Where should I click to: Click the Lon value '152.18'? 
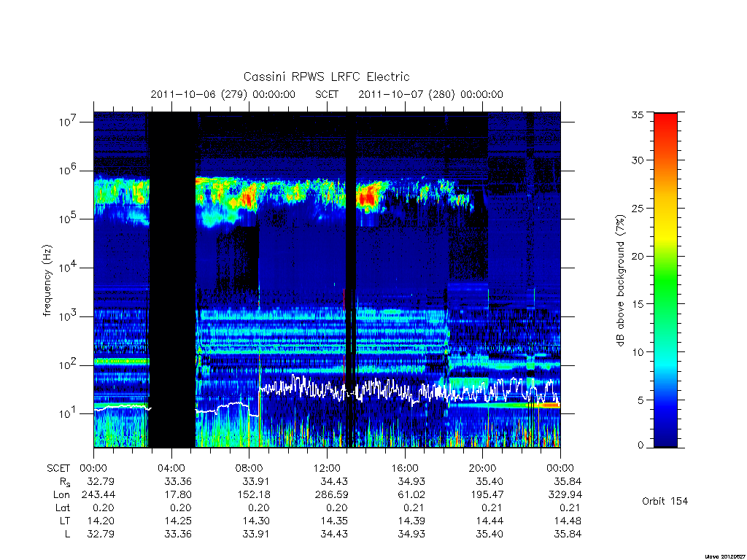click(x=253, y=495)
